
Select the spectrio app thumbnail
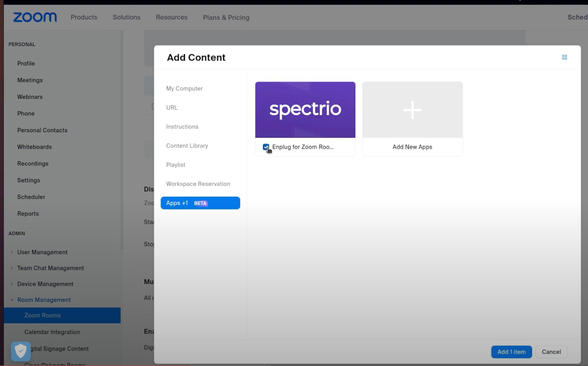tap(305, 110)
